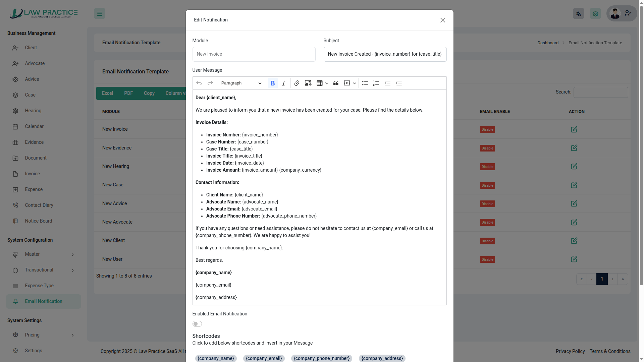644x362 pixels.
Task: Create a numbered list
Action: click(376, 83)
